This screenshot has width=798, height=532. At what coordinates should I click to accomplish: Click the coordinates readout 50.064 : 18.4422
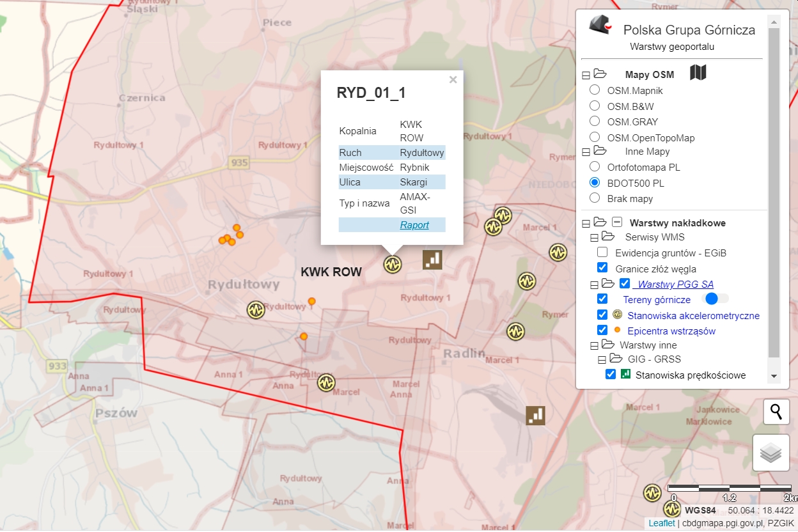pos(761,510)
